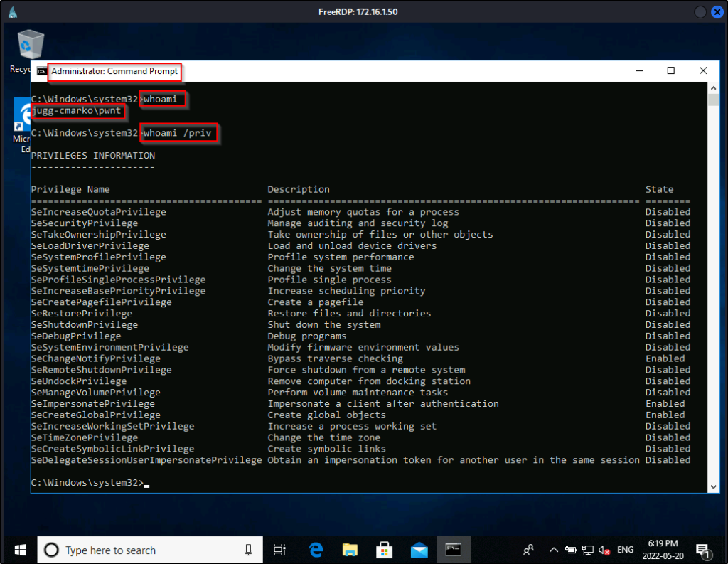Screen dimensions: 728x564
Task: Open the ENG language input switcher
Action: 625,550
